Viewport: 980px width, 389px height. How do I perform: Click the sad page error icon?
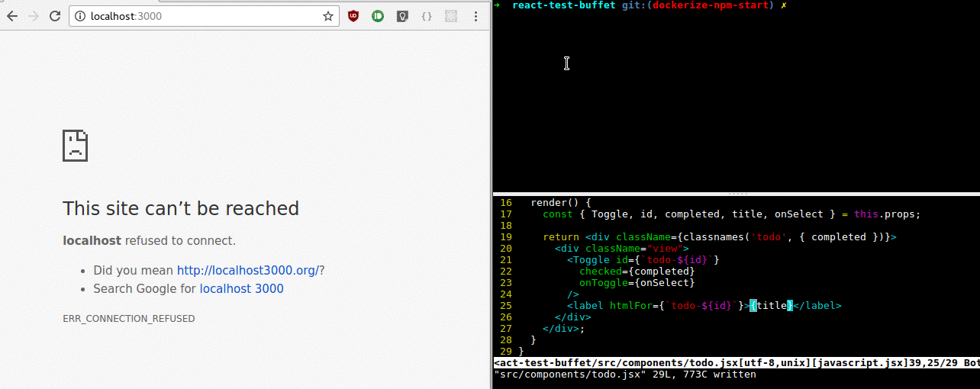coord(76,145)
